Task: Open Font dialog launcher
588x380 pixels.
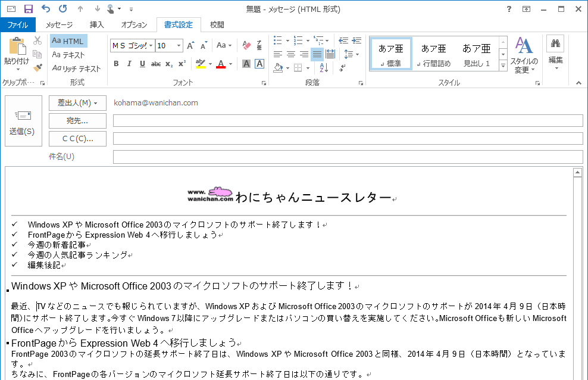Action: click(264, 83)
